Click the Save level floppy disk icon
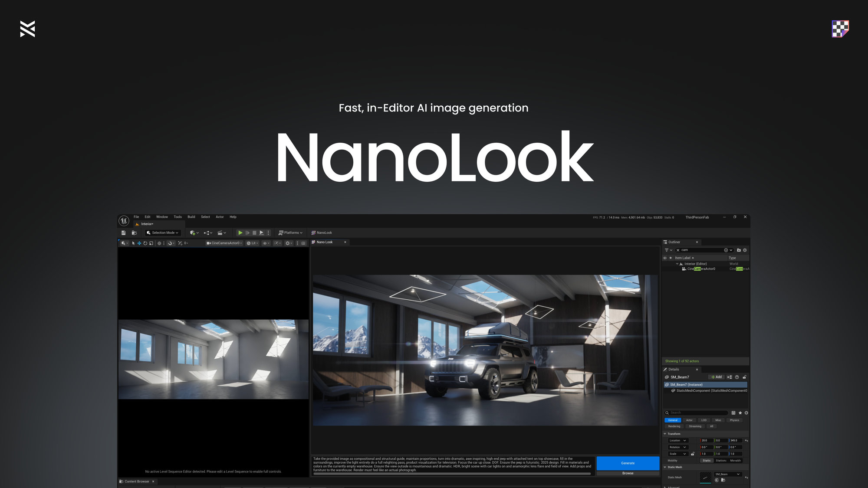The height and width of the screenshot is (488, 868). (123, 233)
